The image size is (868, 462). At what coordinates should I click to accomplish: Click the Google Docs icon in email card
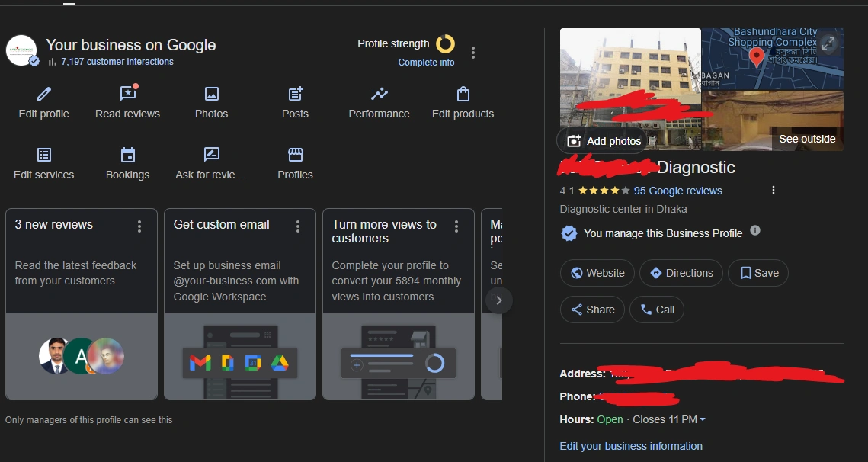pos(228,364)
